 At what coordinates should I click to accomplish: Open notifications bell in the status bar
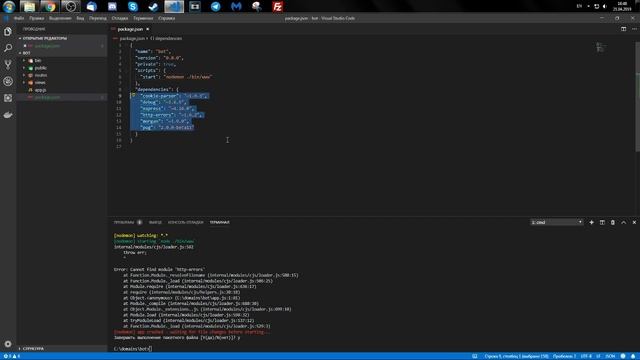[633, 356]
